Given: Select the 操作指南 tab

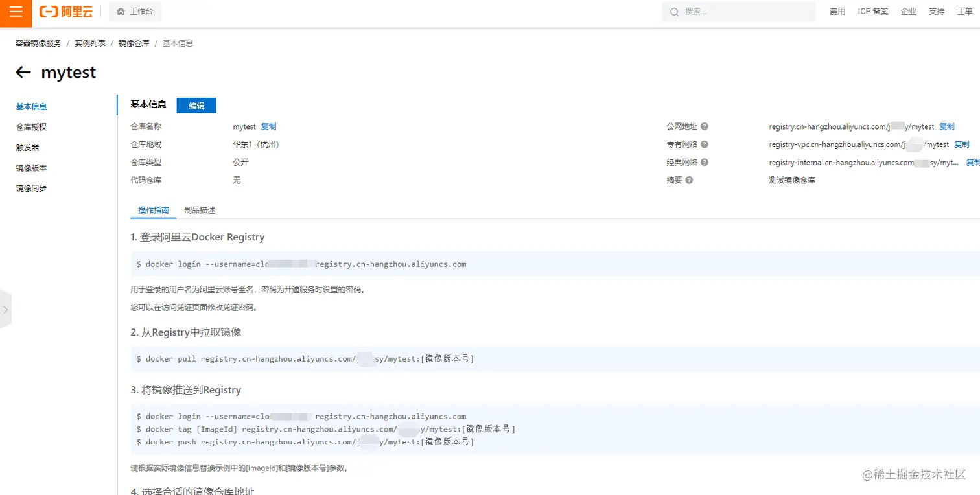Looking at the screenshot, I should [153, 210].
